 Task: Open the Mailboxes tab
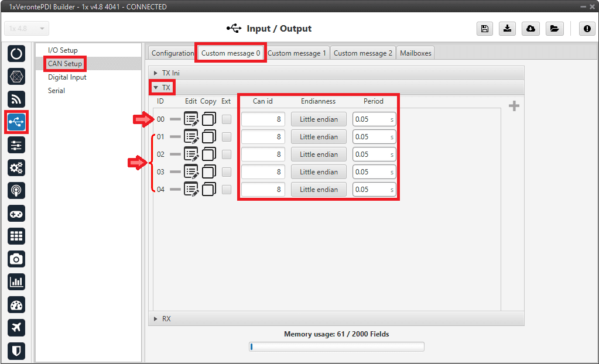(x=415, y=53)
